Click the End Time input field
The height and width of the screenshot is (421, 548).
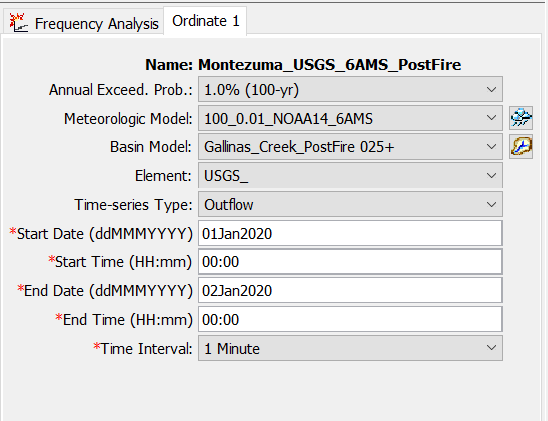350,319
